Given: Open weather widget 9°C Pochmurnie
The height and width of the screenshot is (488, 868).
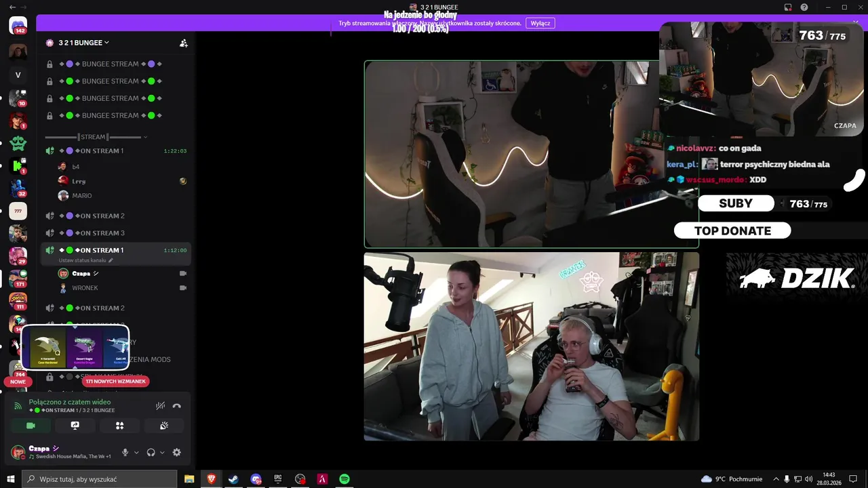Looking at the screenshot, I should coord(731,479).
